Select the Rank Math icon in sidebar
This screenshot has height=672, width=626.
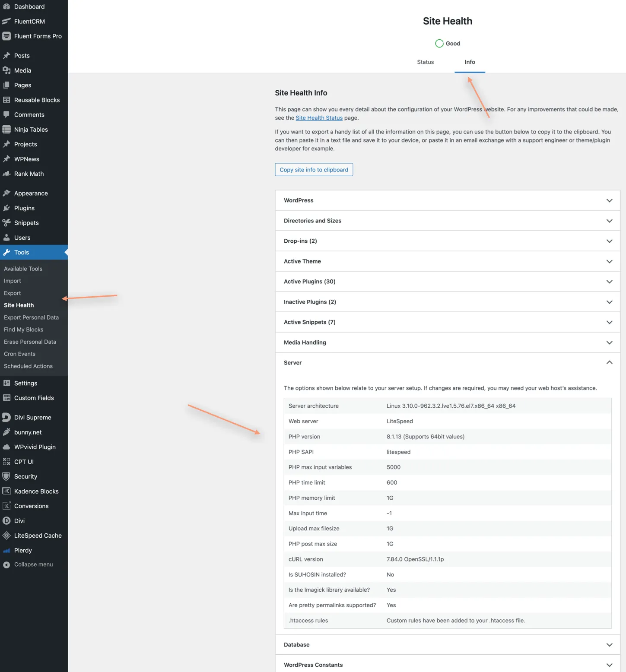[6, 174]
